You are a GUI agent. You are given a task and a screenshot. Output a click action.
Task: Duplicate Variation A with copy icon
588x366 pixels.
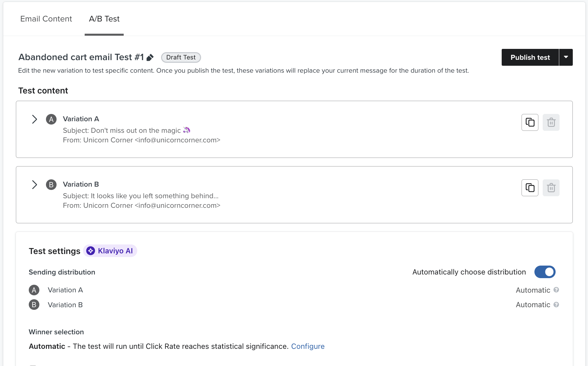[x=530, y=122]
